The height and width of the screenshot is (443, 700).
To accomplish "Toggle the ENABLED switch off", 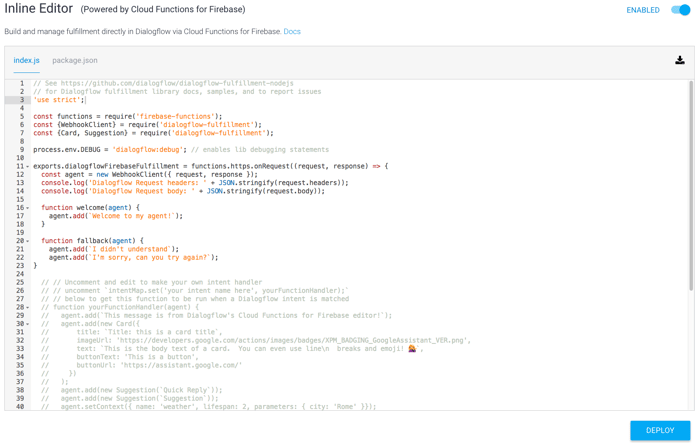I will [x=680, y=10].
